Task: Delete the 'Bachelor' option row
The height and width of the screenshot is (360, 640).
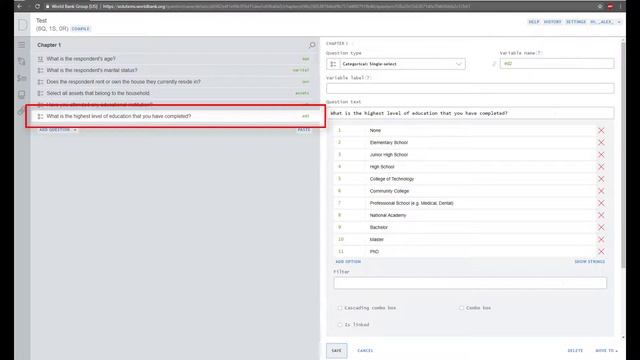Action: coord(601,227)
